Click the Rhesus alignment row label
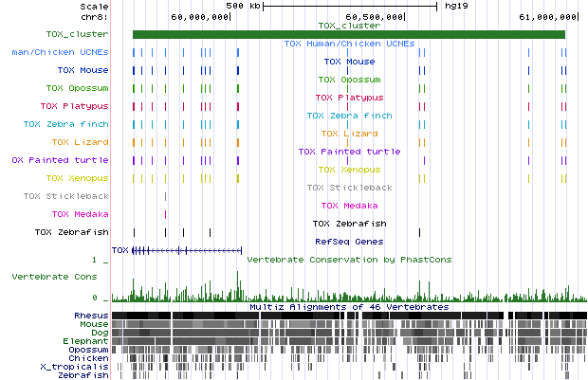The height and width of the screenshot is (380, 588). point(91,315)
